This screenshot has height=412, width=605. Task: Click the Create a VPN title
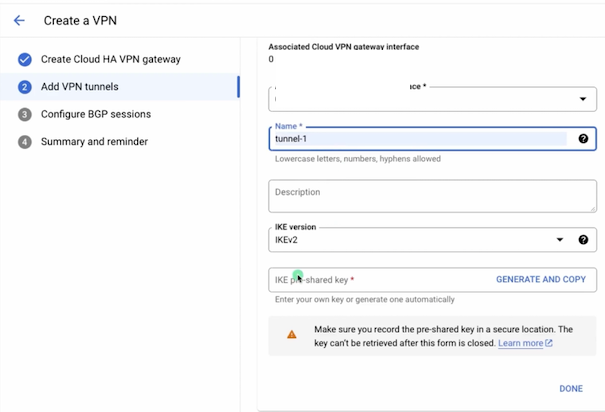pos(80,20)
